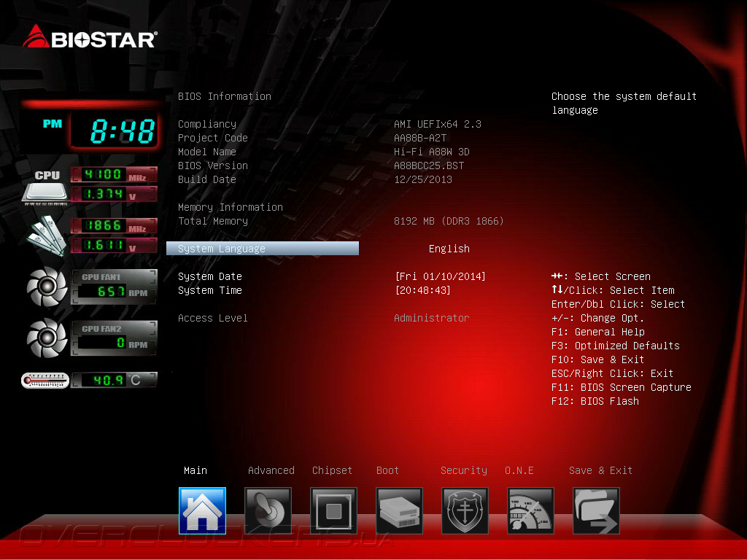Click the memory 1866 MHz readout
Screen dimensions: 747x560
pyautogui.click(x=114, y=226)
